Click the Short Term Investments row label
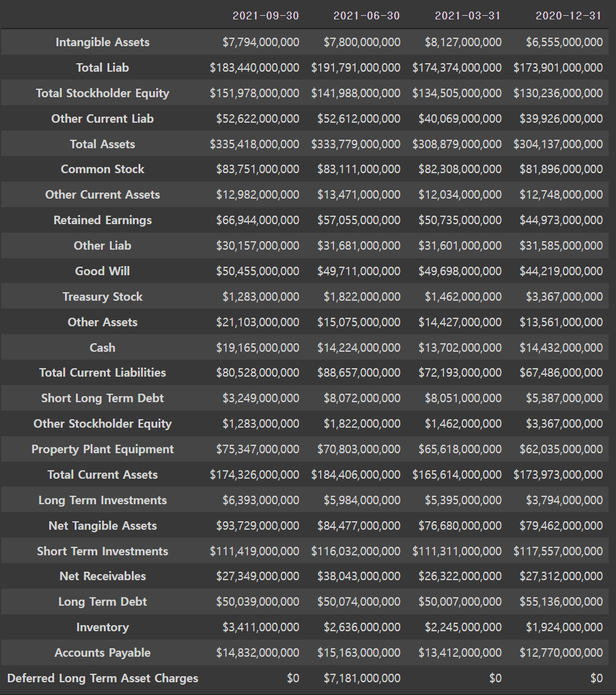Screen dimensions: 616x695 click(x=103, y=551)
